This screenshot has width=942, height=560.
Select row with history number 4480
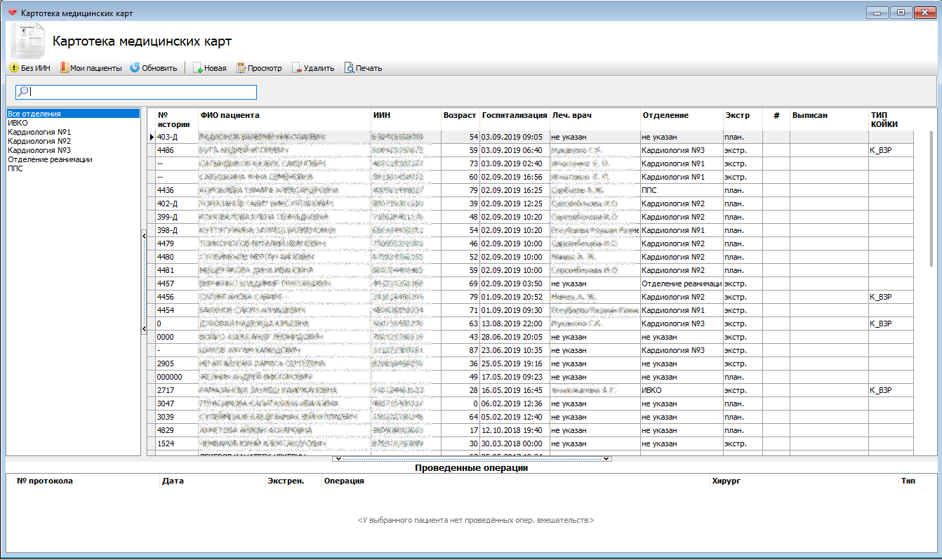530,257
